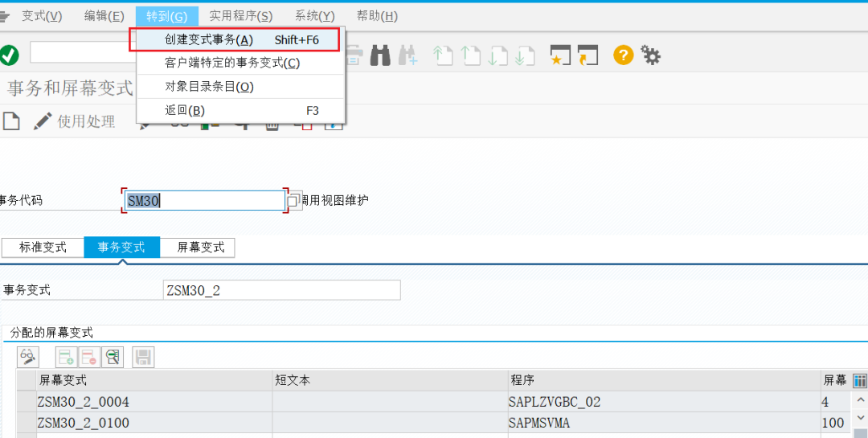868x438 pixels.
Task: Click the select-all corner cell of table
Action: [26, 380]
